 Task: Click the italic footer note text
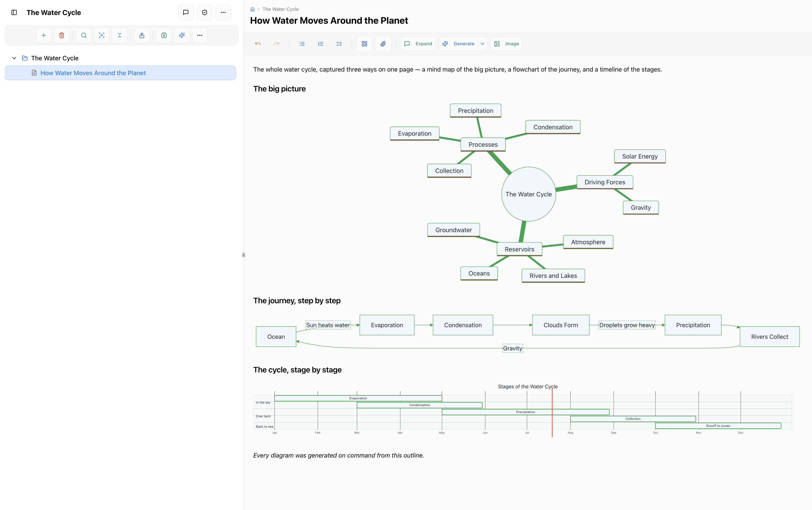coord(338,456)
